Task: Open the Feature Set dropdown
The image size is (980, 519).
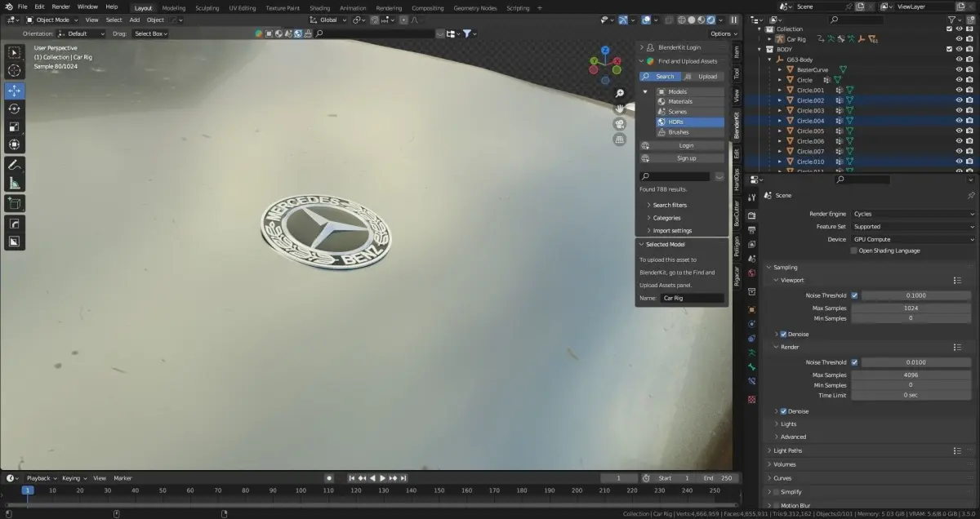Action: (913, 227)
